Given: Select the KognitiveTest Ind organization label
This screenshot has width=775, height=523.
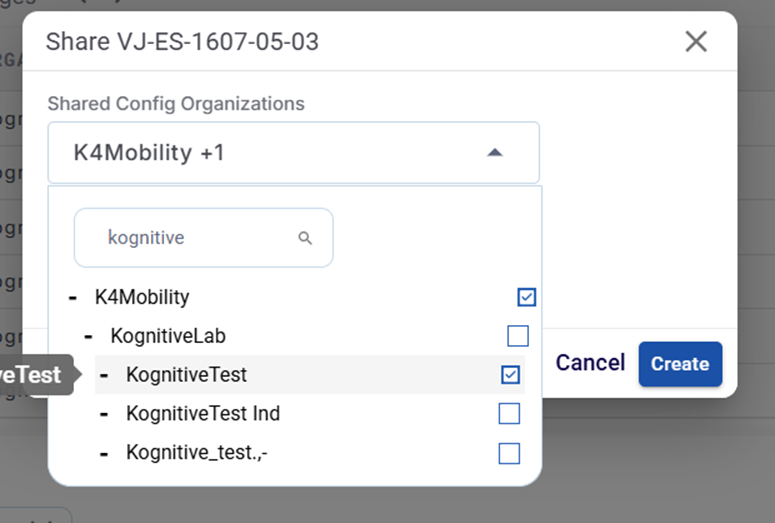Looking at the screenshot, I should pyautogui.click(x=203, y=414).
